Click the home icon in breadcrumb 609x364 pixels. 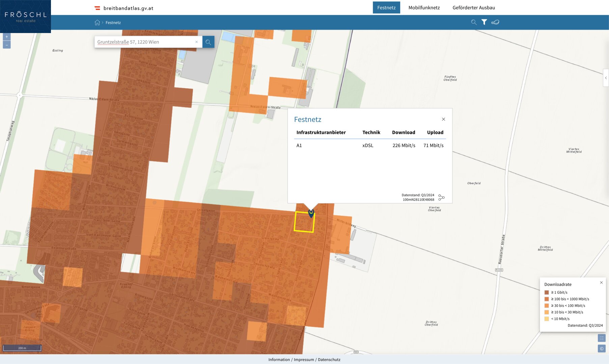coord(97,23)
